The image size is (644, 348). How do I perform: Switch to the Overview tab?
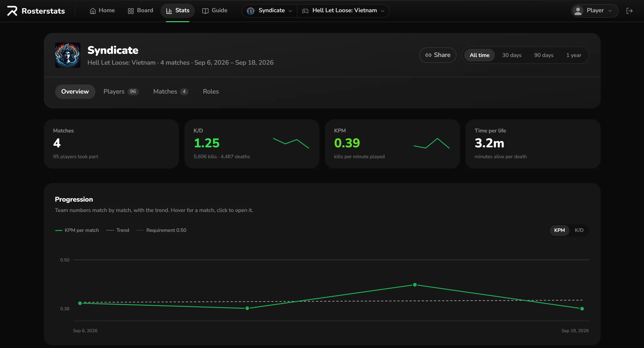pos(75,92)
